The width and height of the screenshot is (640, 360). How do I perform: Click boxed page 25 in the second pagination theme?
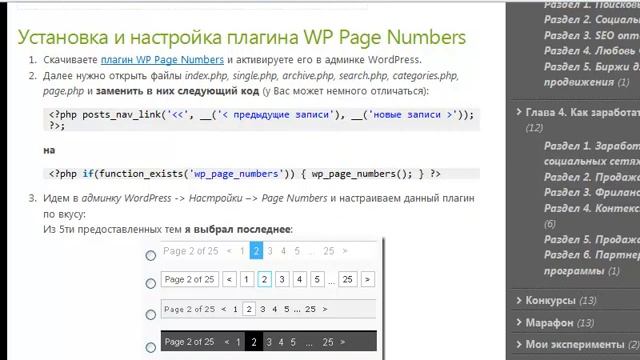(347, 280)
